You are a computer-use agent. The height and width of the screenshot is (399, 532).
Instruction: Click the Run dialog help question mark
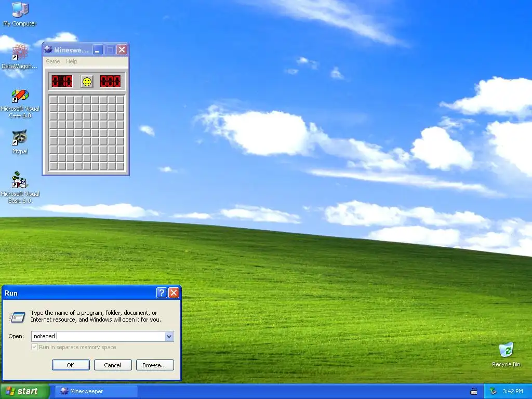click(162, 292)
